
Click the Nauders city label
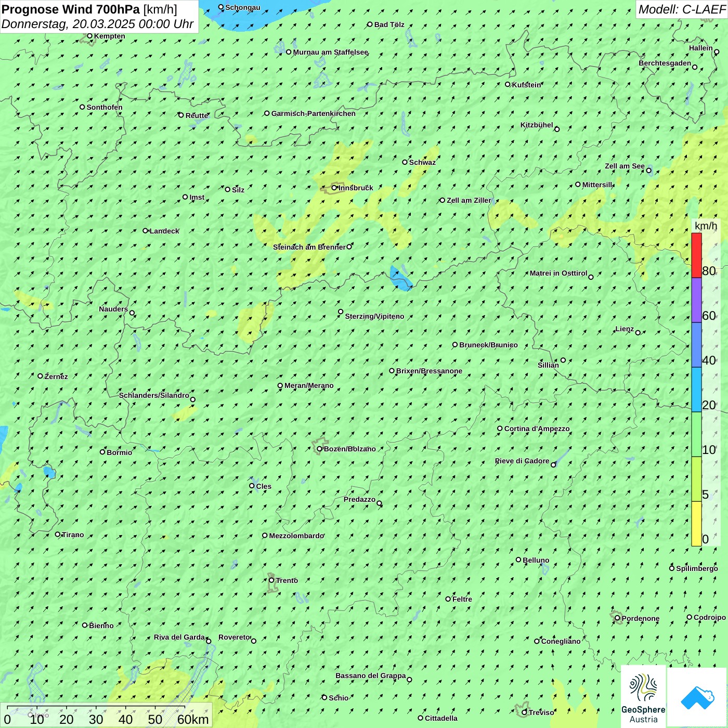coord(113,309)
